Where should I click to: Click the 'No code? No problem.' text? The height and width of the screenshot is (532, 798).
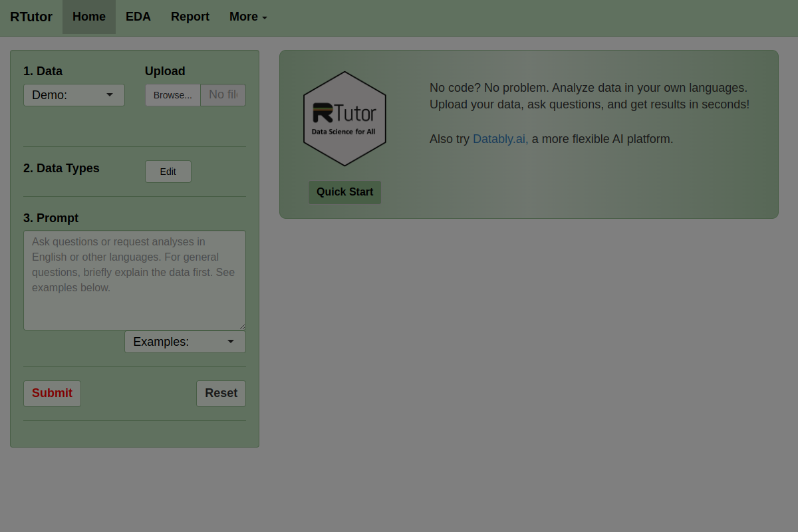pos(488,88)
